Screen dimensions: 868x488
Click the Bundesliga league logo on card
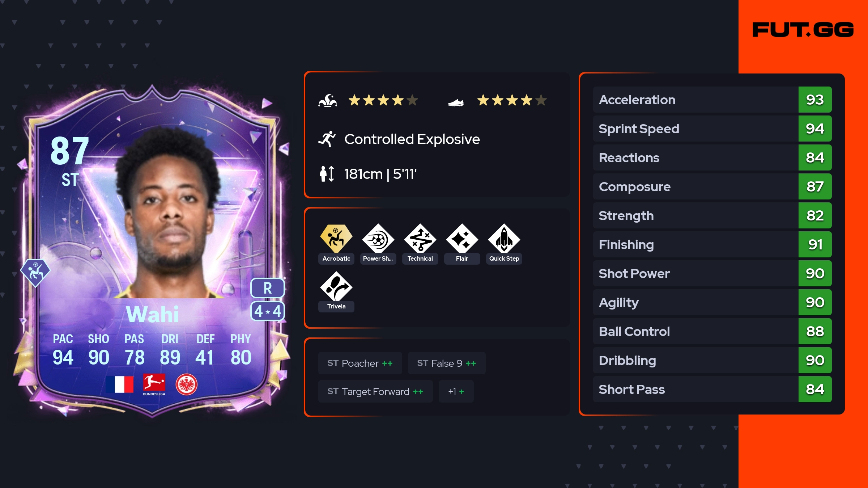(x=154, y=384)
